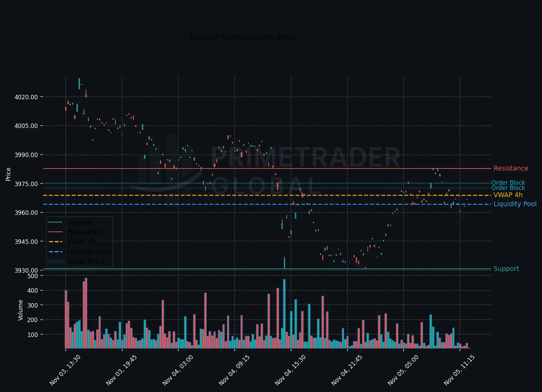Click the blue dashed Liquidity Pool legend sample
Screen dimensions: 542x392
point(55,252)
